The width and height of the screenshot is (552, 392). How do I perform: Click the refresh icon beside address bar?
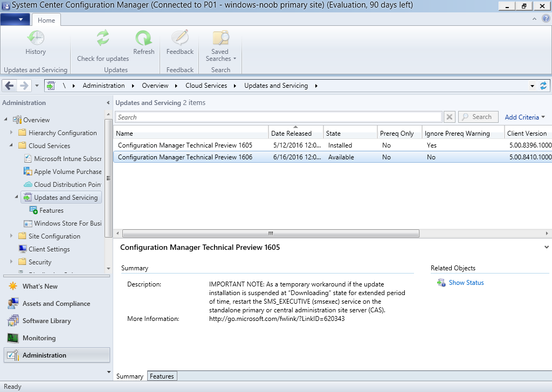(543, 86)
